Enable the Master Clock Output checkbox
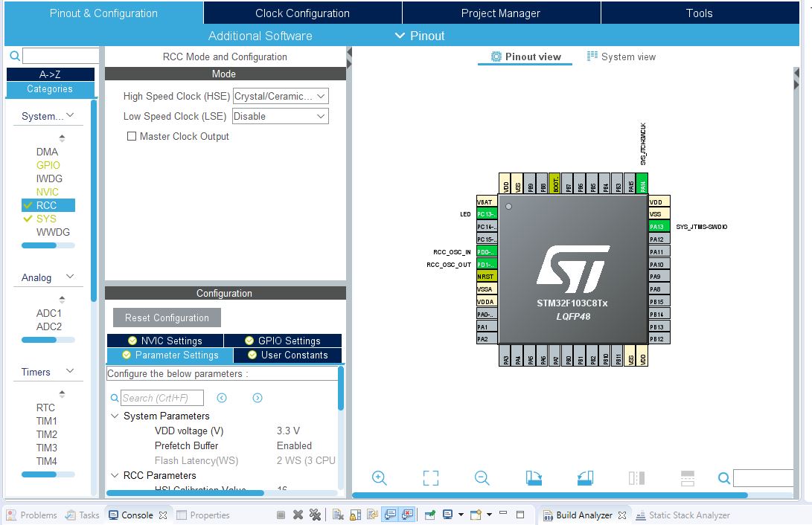 coord(132,136)
